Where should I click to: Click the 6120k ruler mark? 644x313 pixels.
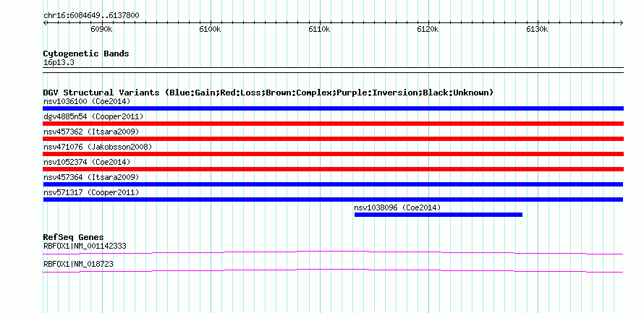coord(428,29)
